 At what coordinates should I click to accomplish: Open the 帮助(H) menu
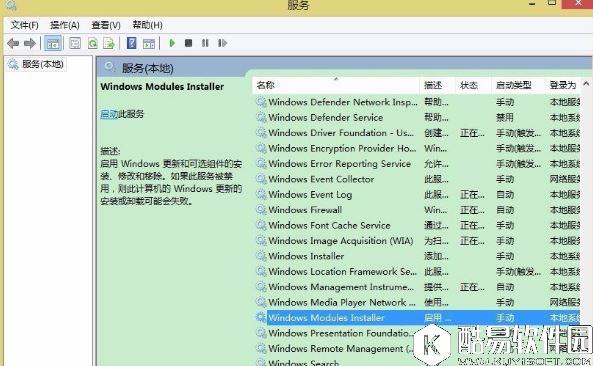click(x=147, y=25)
